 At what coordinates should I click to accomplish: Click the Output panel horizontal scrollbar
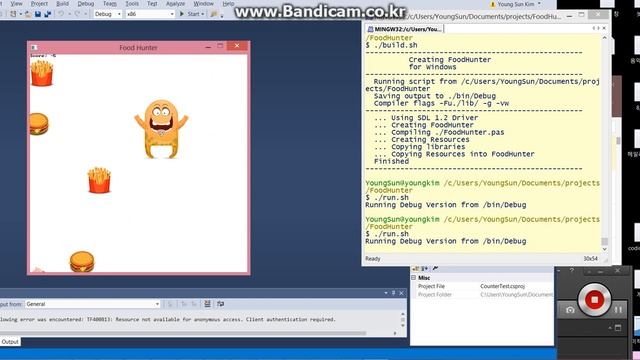click(184, 333)
